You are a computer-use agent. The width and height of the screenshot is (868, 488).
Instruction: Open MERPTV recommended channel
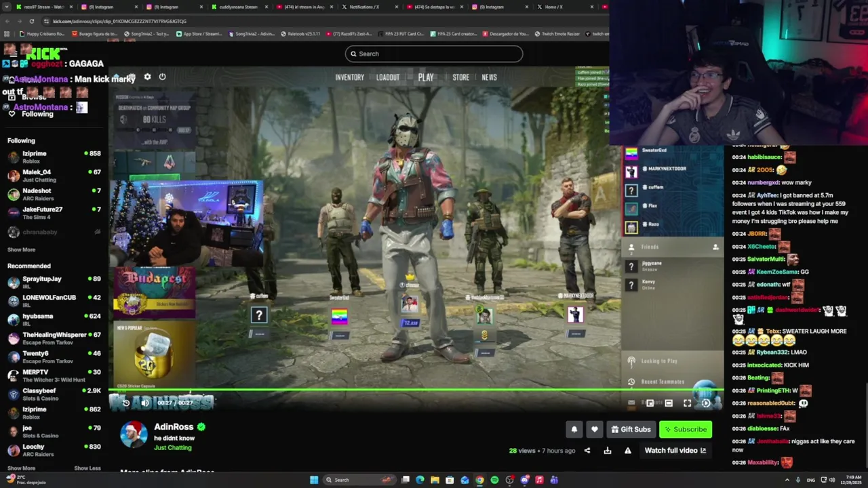54,375
